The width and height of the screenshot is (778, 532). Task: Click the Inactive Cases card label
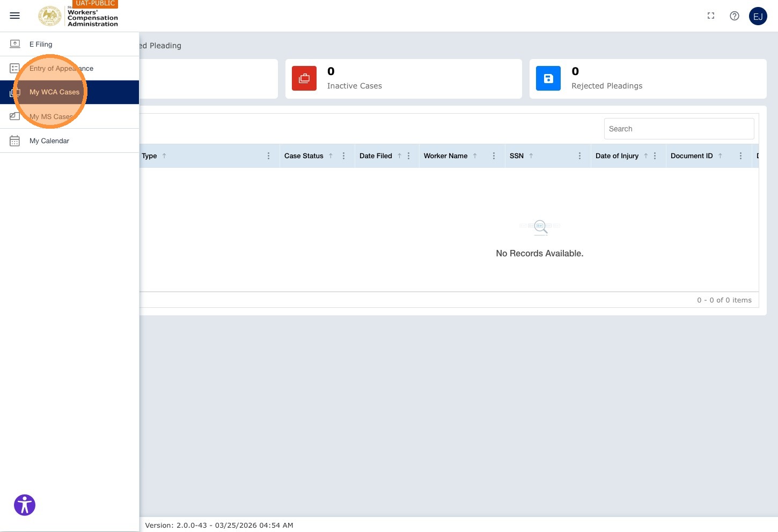[x=355, y=86]
